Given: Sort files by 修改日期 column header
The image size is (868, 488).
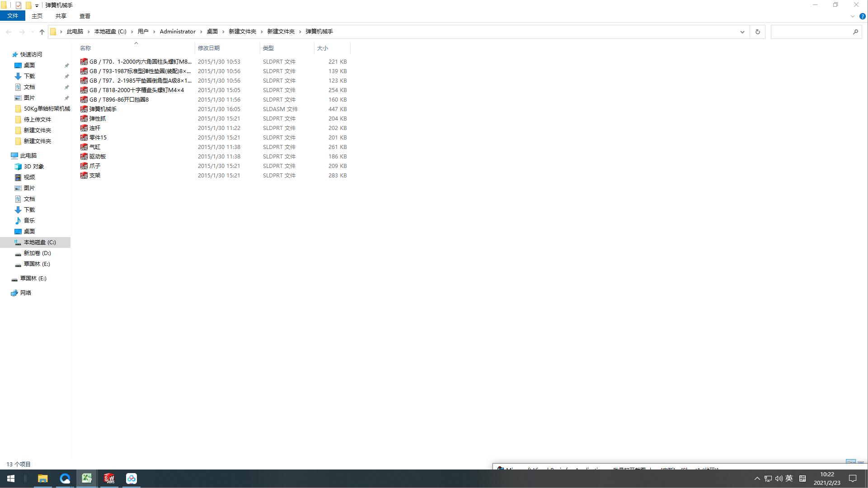Looking at the screenshot, I should (x=209, y=48).
